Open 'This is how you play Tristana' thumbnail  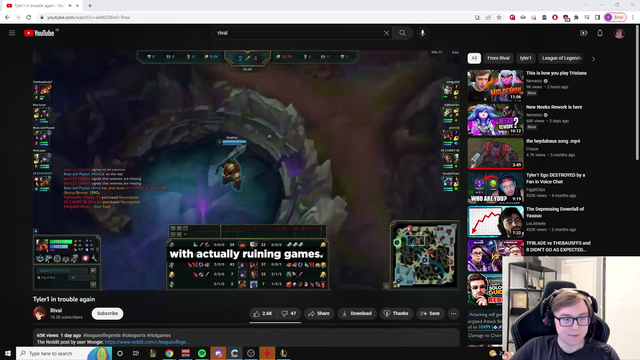[x=496, y=86]
